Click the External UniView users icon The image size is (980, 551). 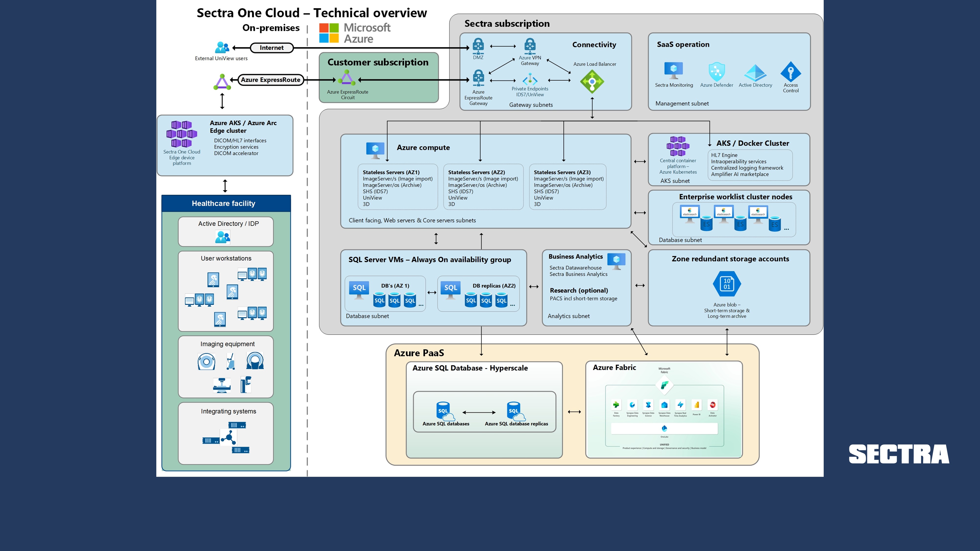[222, 48]
